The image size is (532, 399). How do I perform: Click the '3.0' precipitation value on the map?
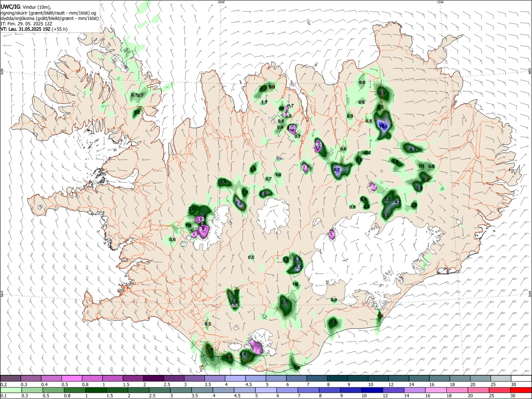286,260
